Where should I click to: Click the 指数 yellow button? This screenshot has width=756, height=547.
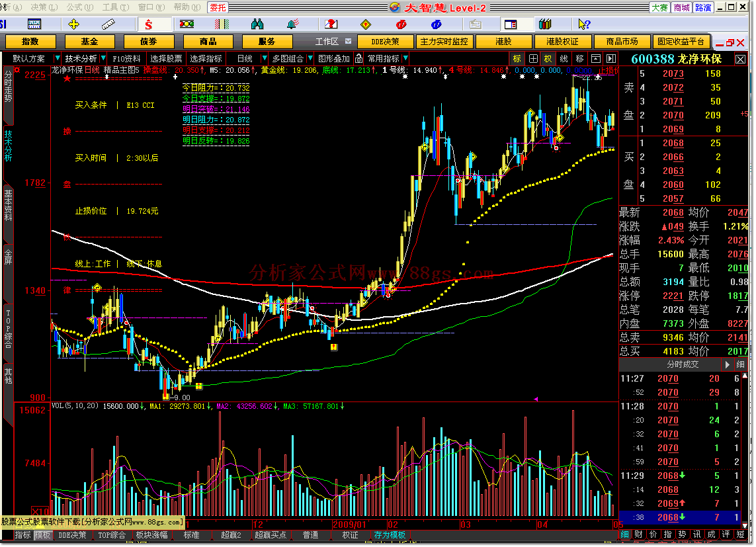[x=30, y=42]
